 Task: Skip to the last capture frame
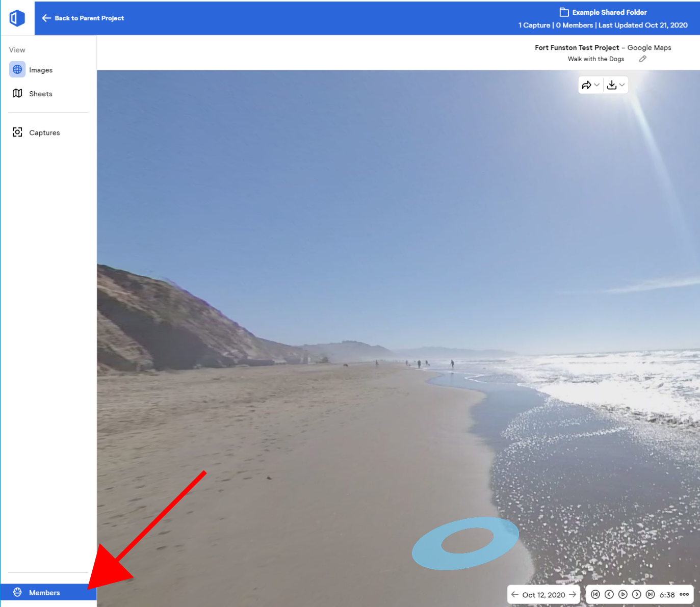pos(651,594)
